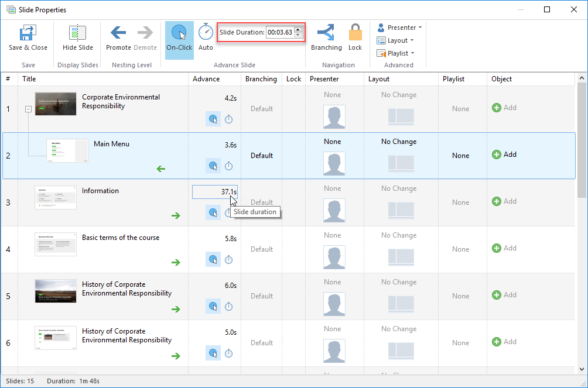Click Add object for Main Menu slide

point(504,154)
